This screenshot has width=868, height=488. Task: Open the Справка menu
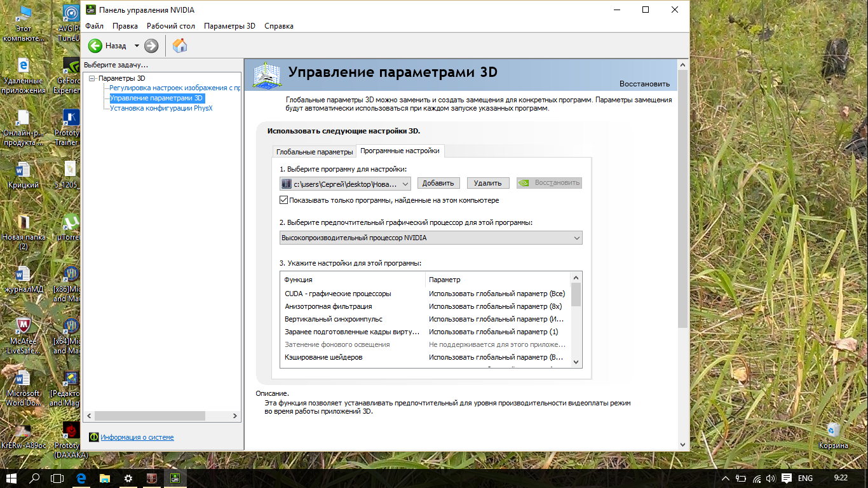pos(279,26)
